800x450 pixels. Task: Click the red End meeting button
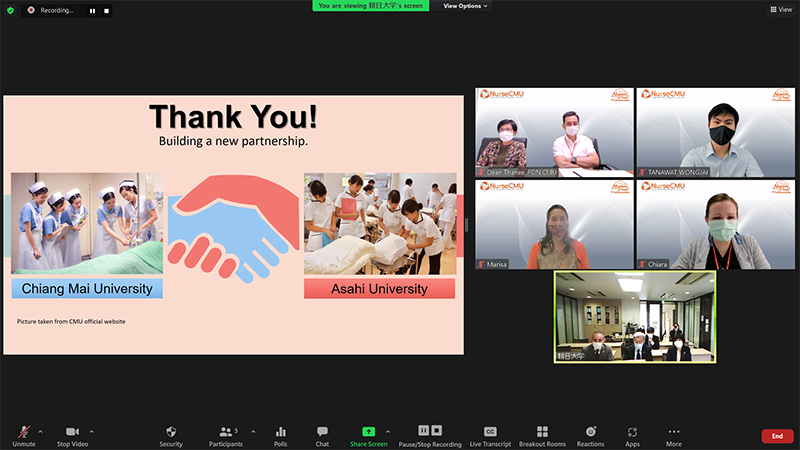pos(777,436)
